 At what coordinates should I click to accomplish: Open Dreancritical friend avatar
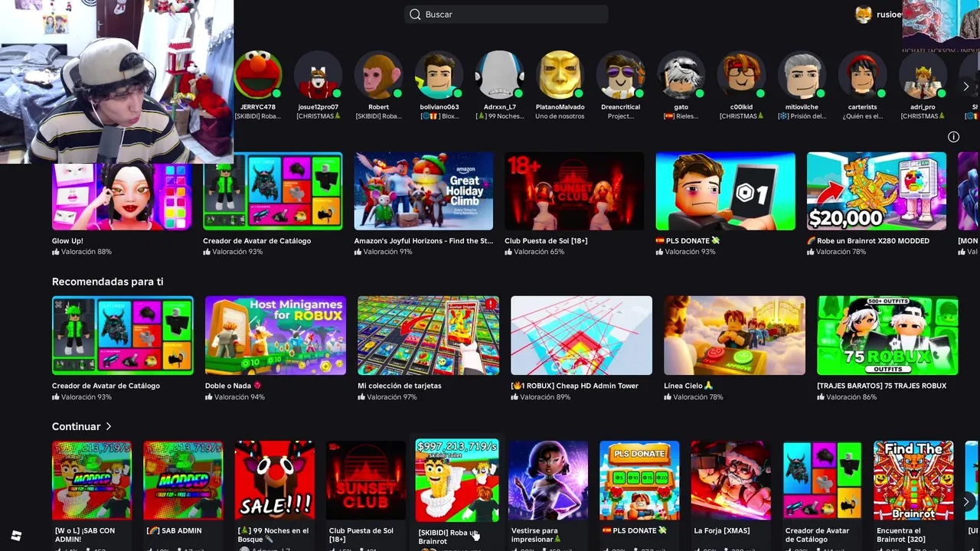tap(620, 75)
